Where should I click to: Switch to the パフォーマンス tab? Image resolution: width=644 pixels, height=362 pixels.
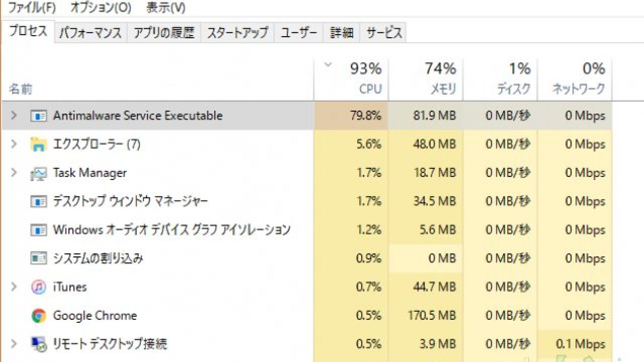[x=91, y=33]
